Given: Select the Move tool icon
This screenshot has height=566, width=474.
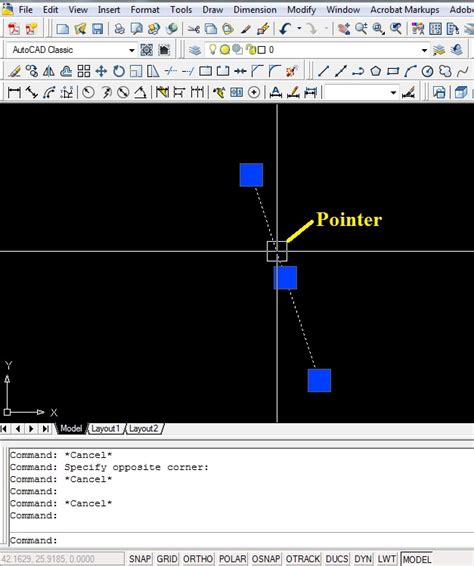Looking at the screenshot, I should (101, 71).
